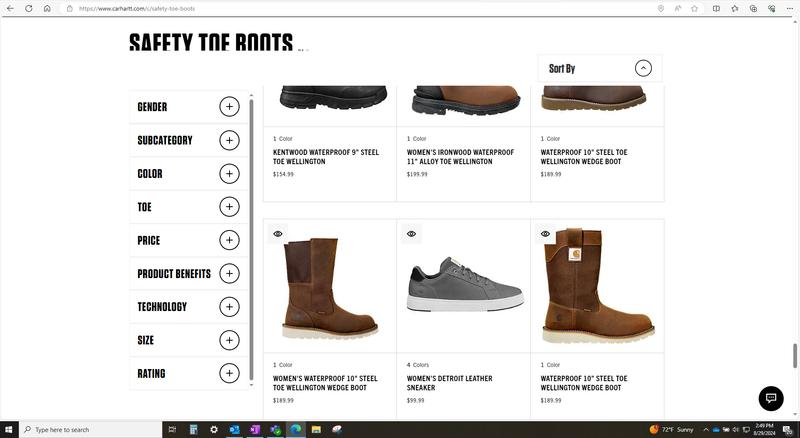Screen dimensions: 800x438
Task: Open the browser home page
Action: point(47,9)
